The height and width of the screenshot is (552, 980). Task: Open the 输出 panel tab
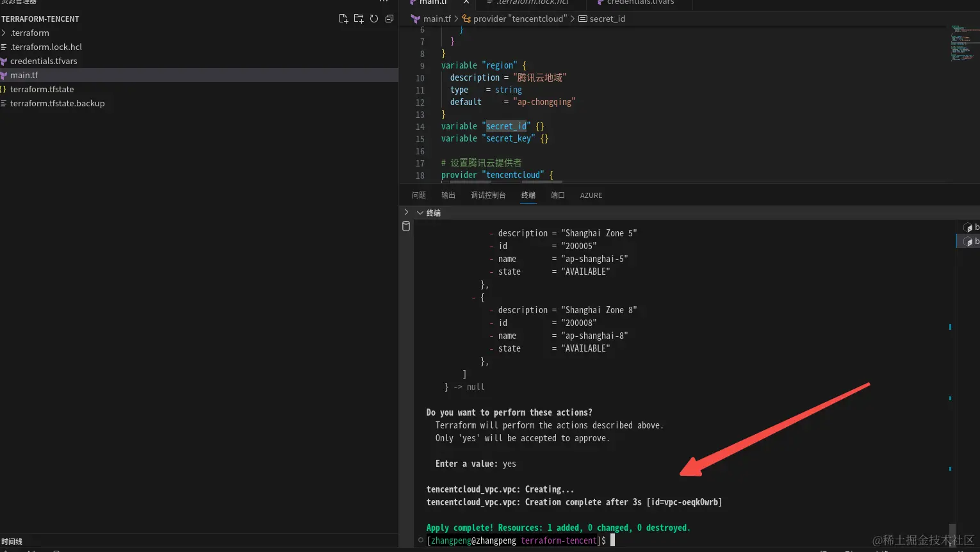point(448,195)
